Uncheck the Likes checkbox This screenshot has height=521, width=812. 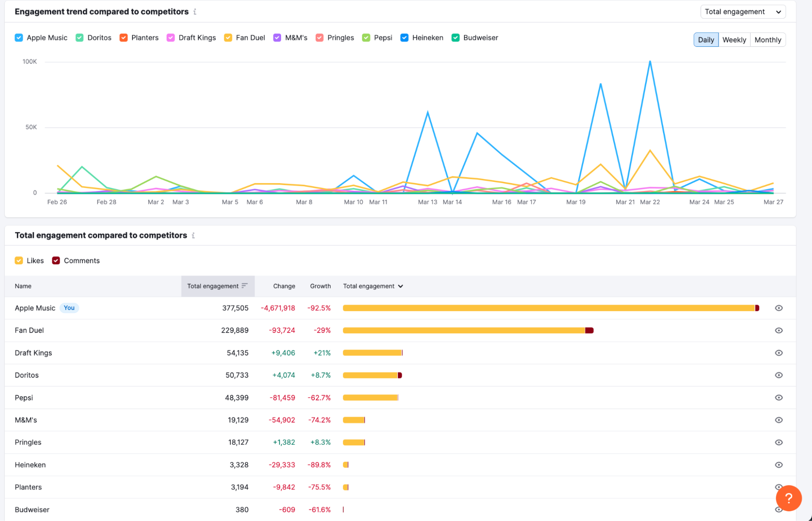pyautogui.click(x=19, y=260)
